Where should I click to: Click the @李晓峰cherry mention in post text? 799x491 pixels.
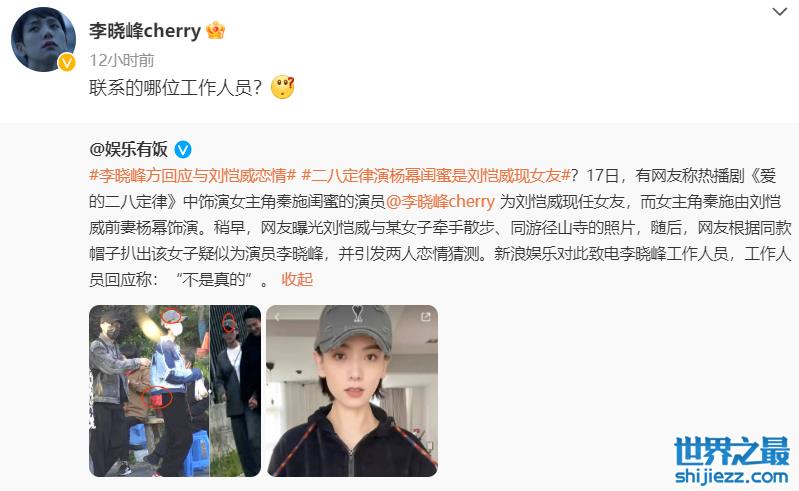[440, 202]
